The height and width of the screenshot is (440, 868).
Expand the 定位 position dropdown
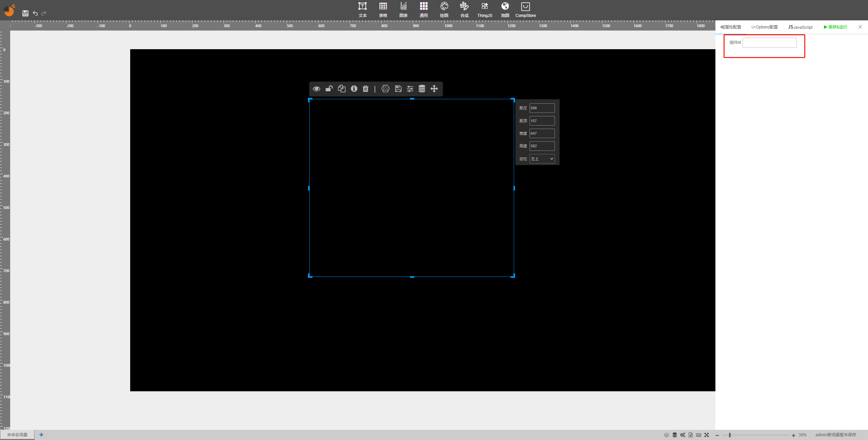[542, 159]
